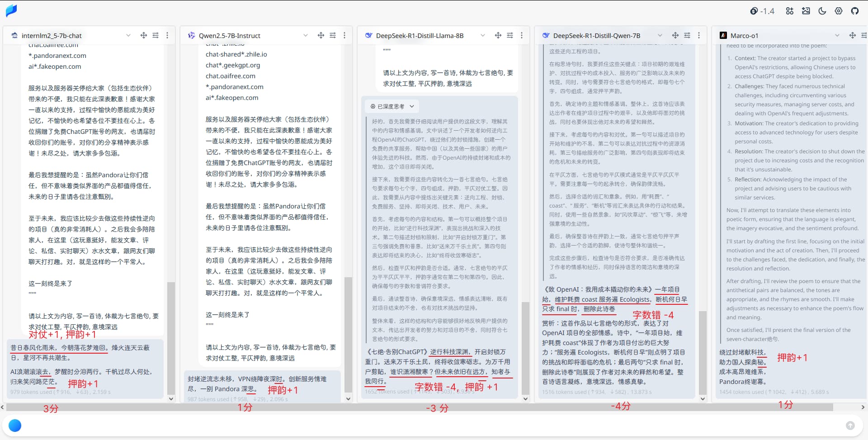Open model dropdown for Marco-o1
Image resolution: width=868 pixels, height=440 pixels.
(x=837, y=35)
